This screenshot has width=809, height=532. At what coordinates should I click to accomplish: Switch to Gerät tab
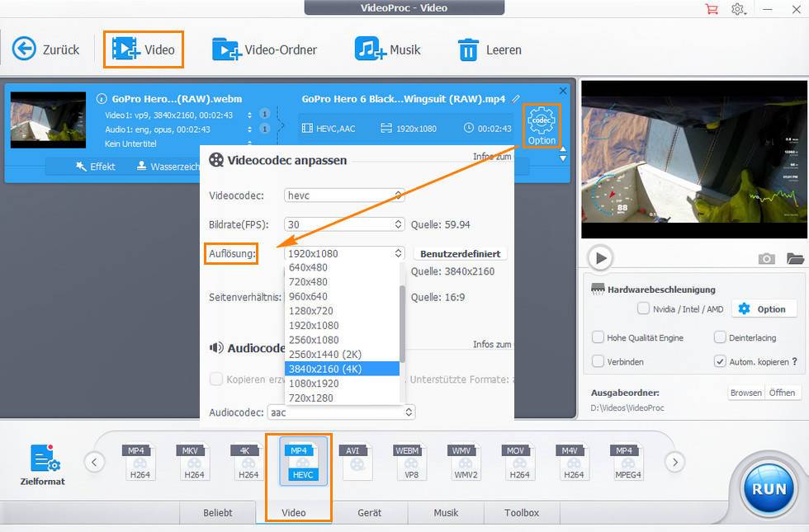point(370,512)
